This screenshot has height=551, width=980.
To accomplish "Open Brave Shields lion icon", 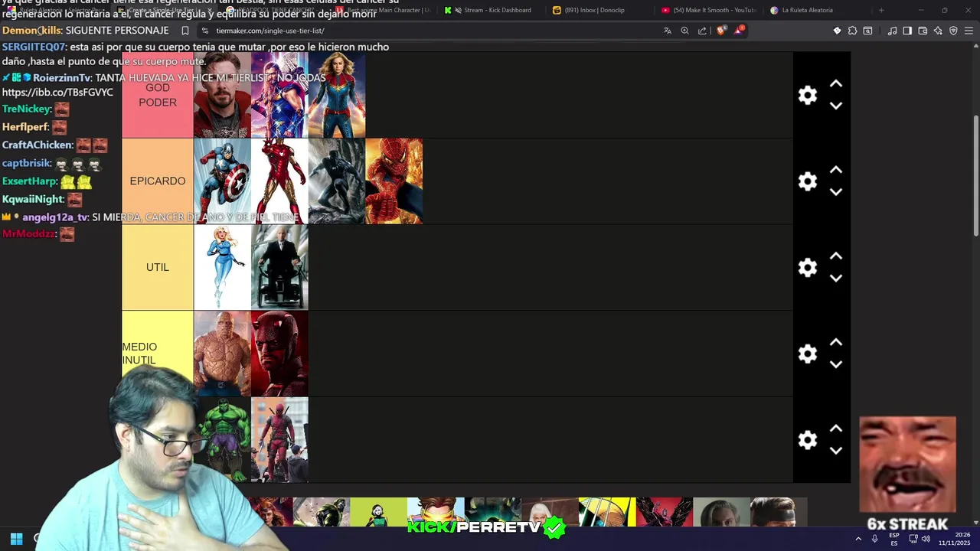I will 720,31.
